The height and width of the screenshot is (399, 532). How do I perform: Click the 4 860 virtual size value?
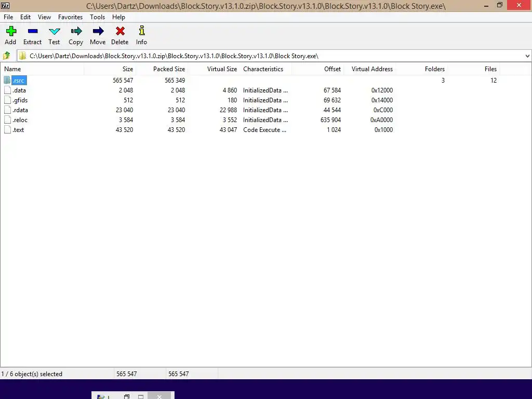point(230,90)
